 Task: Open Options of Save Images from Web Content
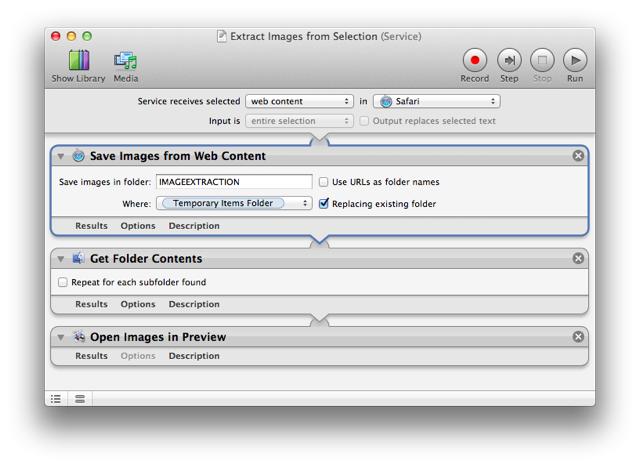(138, 226)
